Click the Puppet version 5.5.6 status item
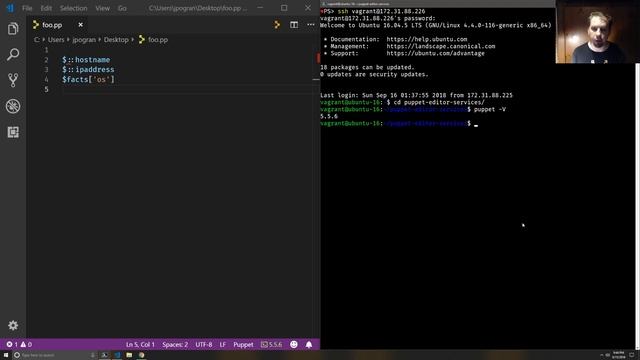This screenshot has width=640, height=360. point(271,344)
